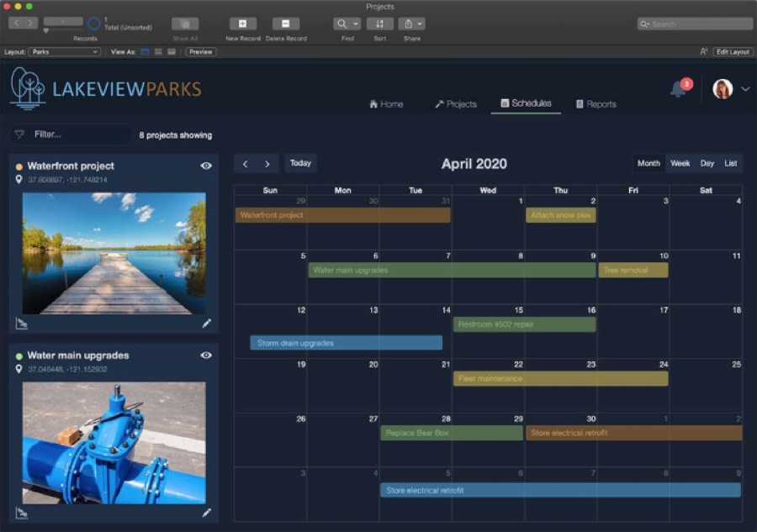The height and width of the screenshot is (532, 757).
Task: Click the Share icon in the toolbar
Action: point(406,24)
